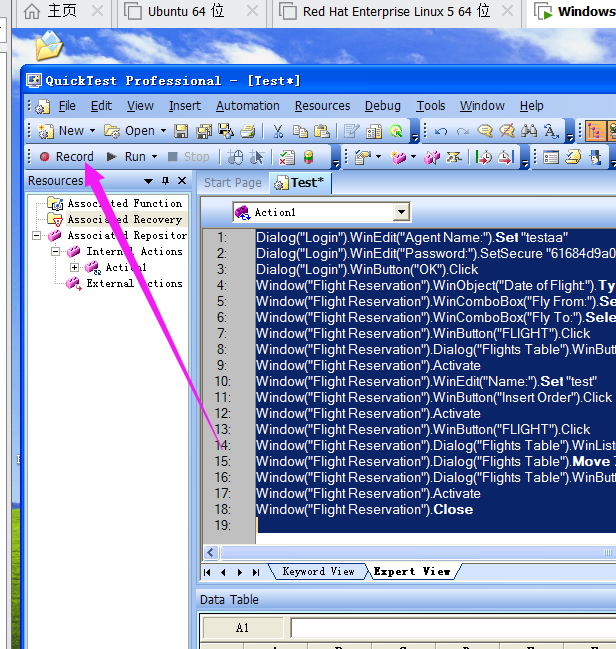Open the New Action dropdown arrow
616x649 pixels.
point(413,157)
